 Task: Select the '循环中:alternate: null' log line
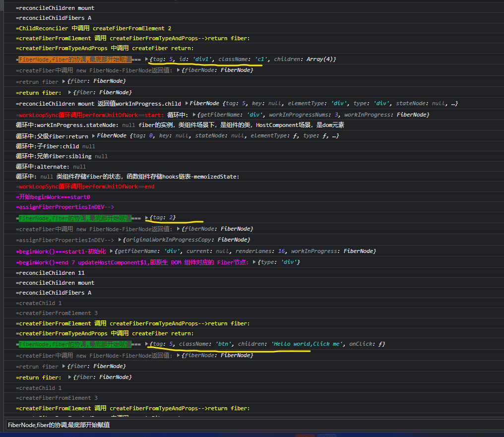tap(51, 167)
